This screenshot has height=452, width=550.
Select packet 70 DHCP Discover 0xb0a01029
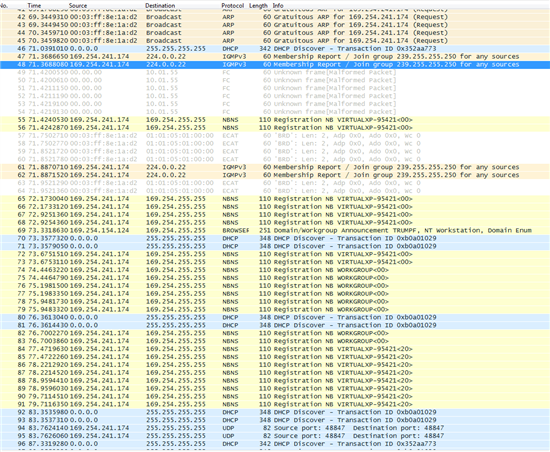tap(275, 238)
